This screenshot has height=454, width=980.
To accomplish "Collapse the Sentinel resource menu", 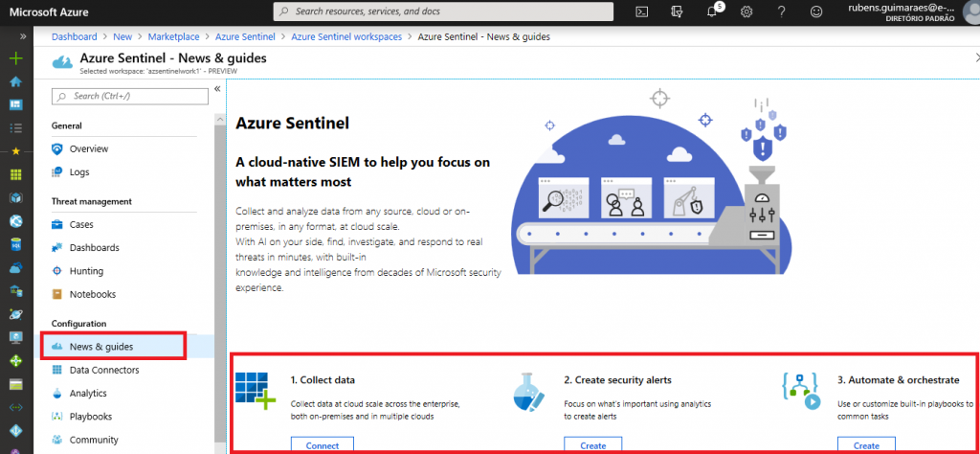I will pos(217,89).
